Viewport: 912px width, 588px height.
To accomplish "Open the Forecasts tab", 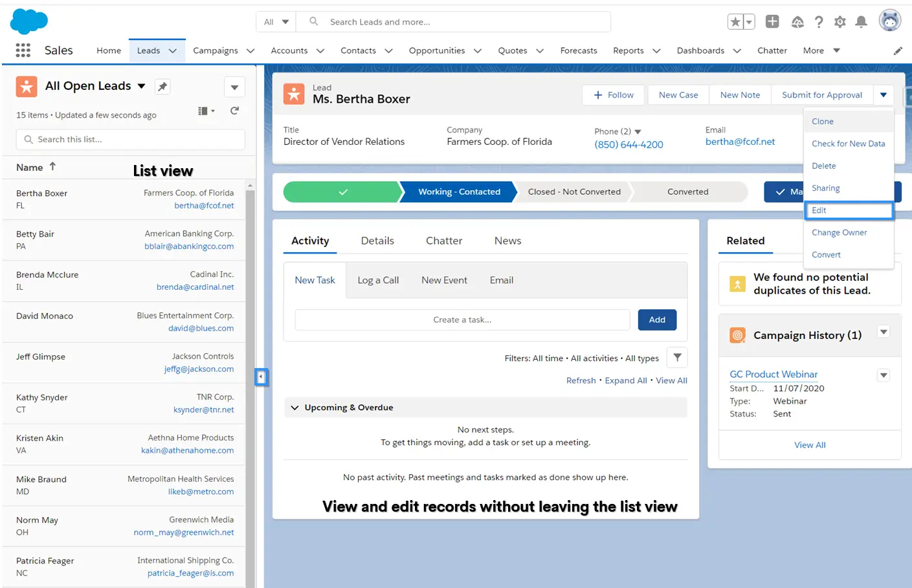I will coord(579,50).
